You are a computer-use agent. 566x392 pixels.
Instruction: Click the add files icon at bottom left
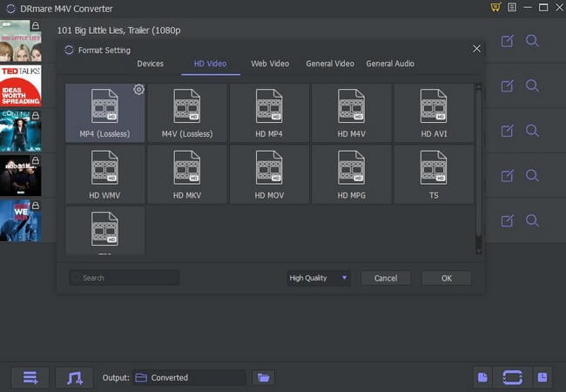[x=30, y=377]
